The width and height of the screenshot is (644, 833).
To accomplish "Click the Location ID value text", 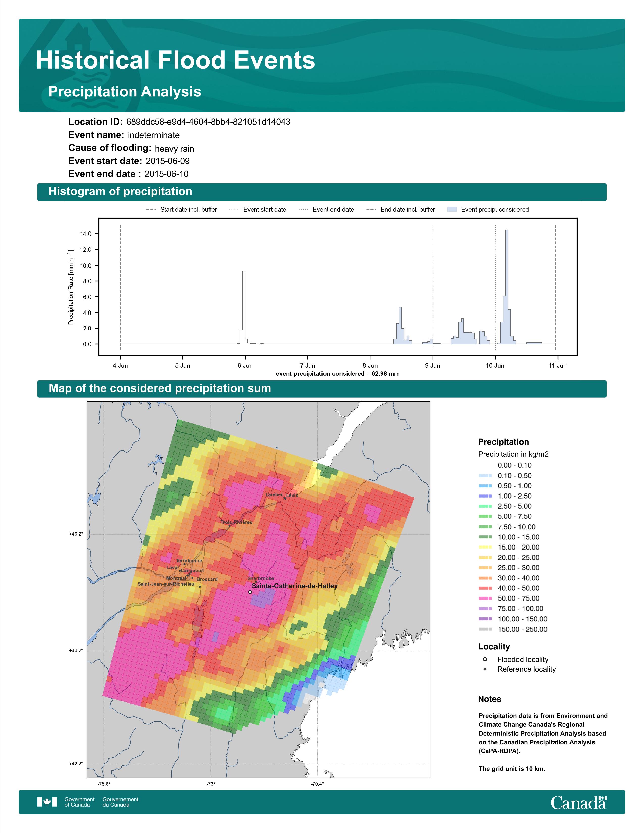I will click(x=208, y=122).
